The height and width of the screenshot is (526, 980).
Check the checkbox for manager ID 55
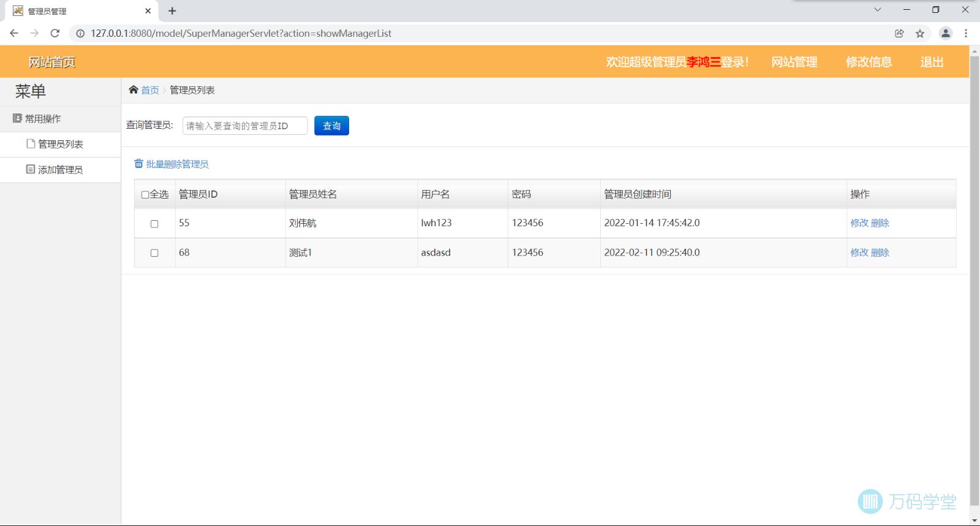[x=154, y=224]
